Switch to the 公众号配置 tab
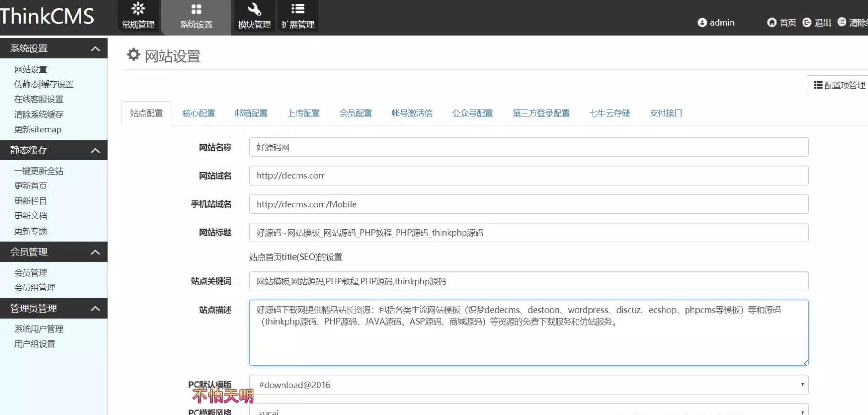This screenshot has width=868, height=415. tap(472, 113)
